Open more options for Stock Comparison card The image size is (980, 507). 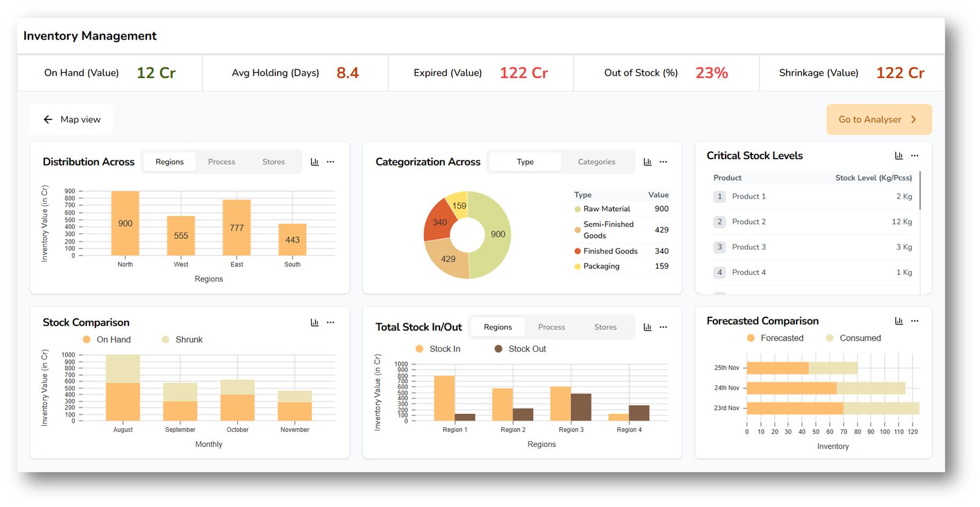331,323
